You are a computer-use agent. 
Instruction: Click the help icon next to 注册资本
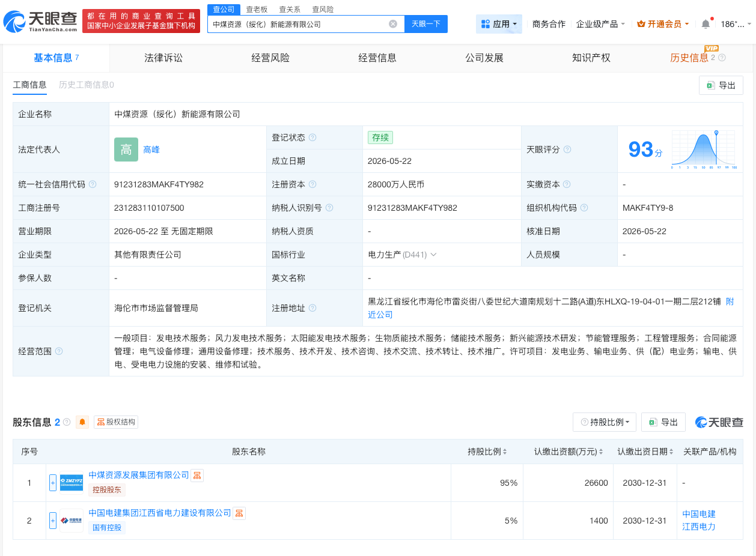pyautogui.click(x=312, y=184)
